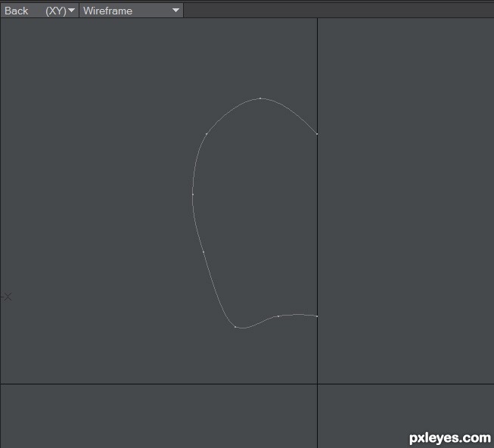Select the leftmost point of the curve

pos(193,194)
